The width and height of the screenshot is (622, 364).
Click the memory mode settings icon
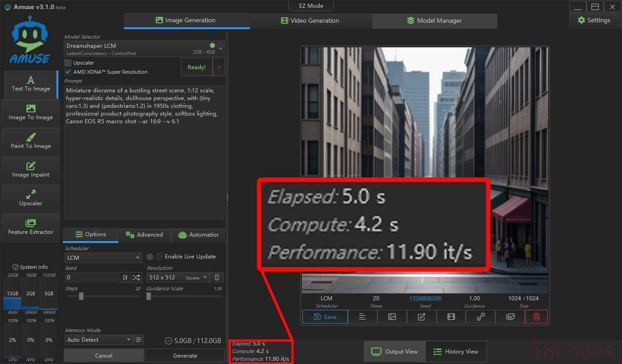138,340
